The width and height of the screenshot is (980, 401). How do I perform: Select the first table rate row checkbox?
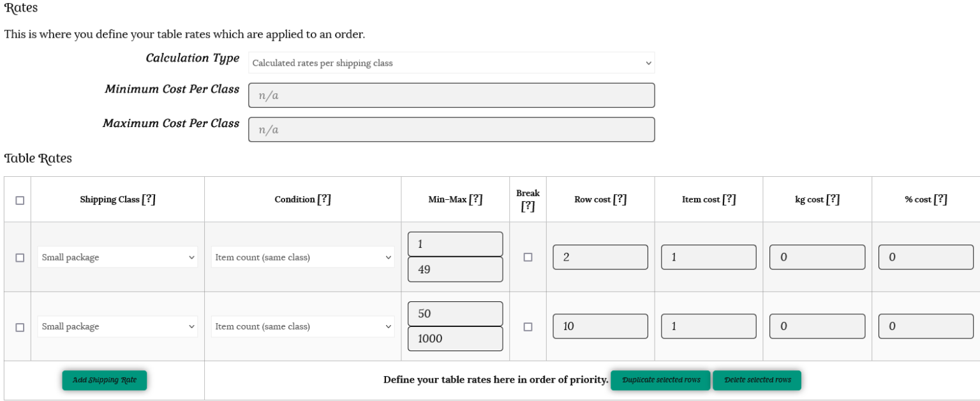pos(20,257)
